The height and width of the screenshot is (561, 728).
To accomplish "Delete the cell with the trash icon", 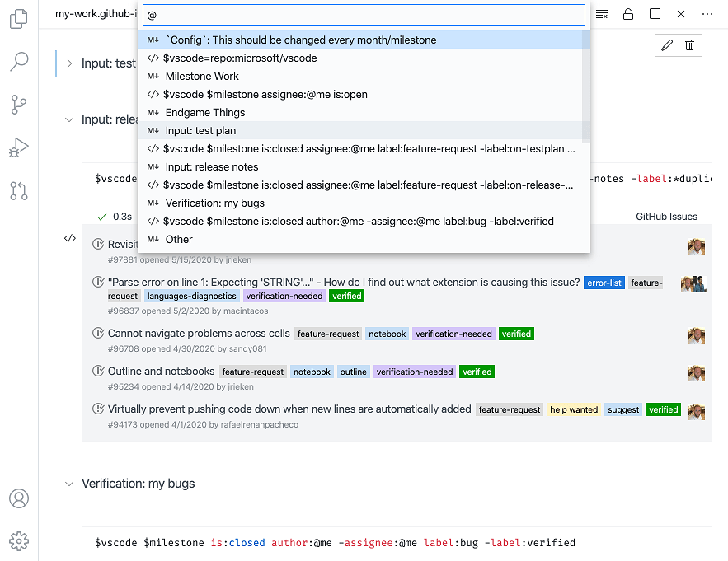I will 690,45.
